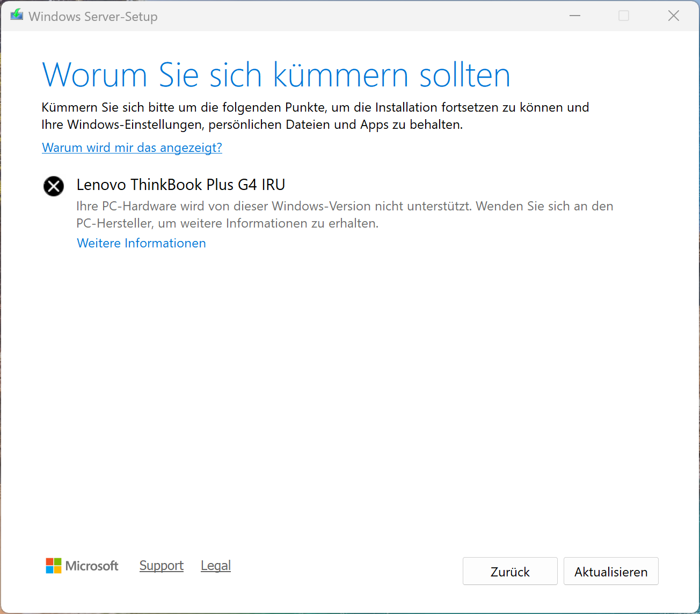Open the 'Warum wird mir das angezeigt?' link

point(132,148)
